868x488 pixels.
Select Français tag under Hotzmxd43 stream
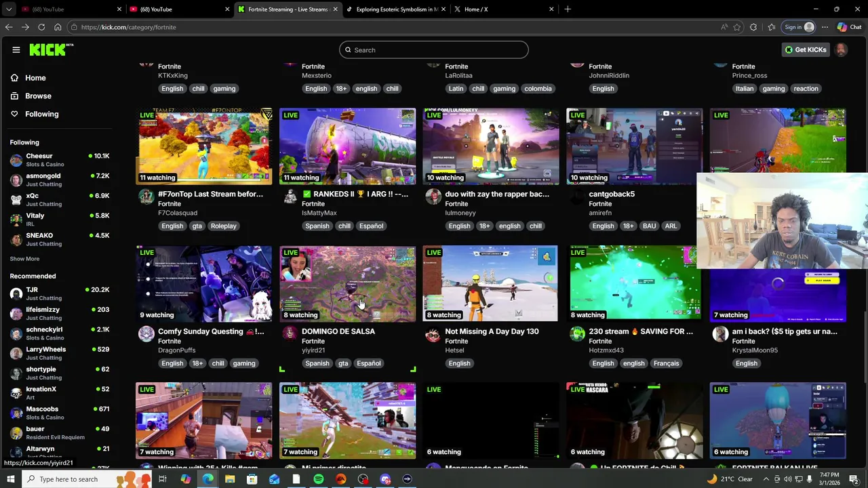[666, 363]
